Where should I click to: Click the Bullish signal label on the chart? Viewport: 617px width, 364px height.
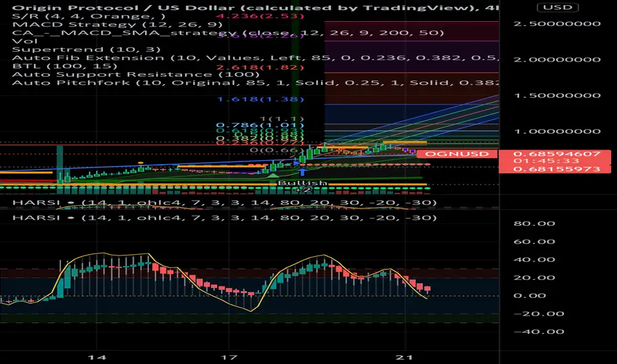coord(303,183)
